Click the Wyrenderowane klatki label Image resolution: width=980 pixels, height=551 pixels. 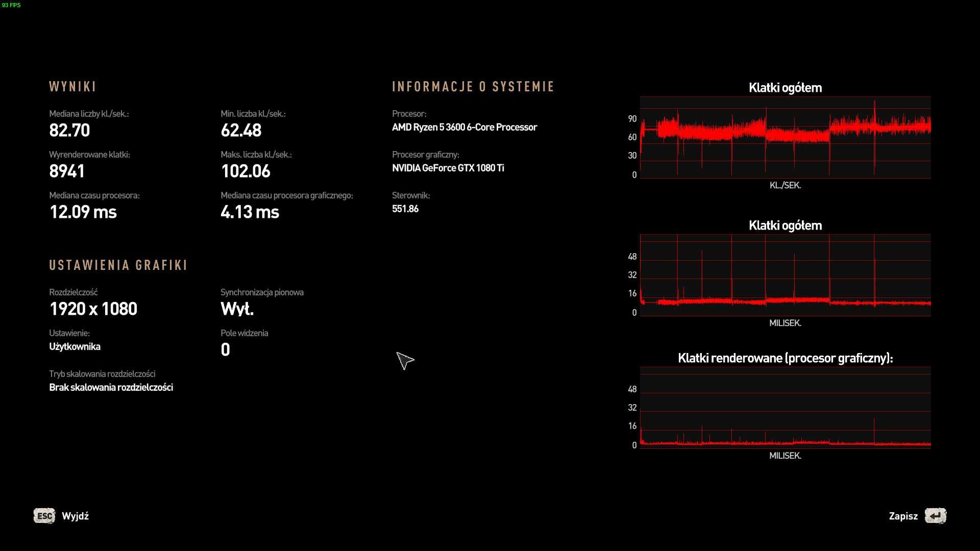(89, 155)
